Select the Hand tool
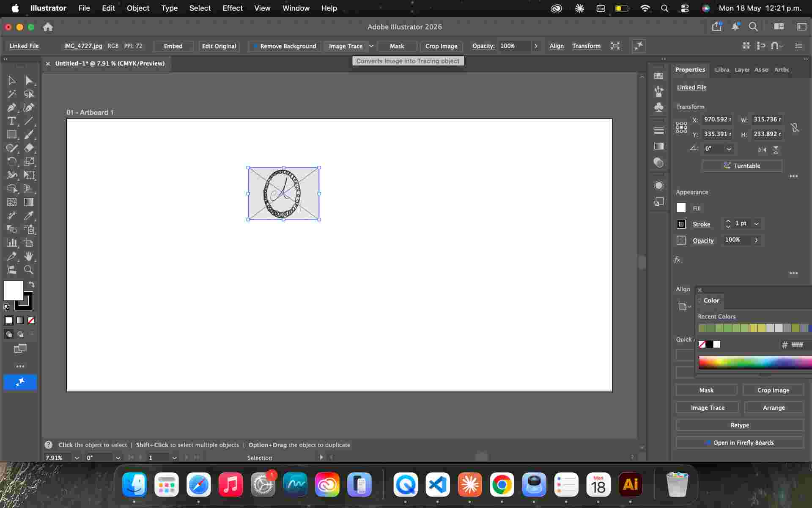The height and width of the screenshot is (508, 812). pyautogui.click(x=29, y=257)
